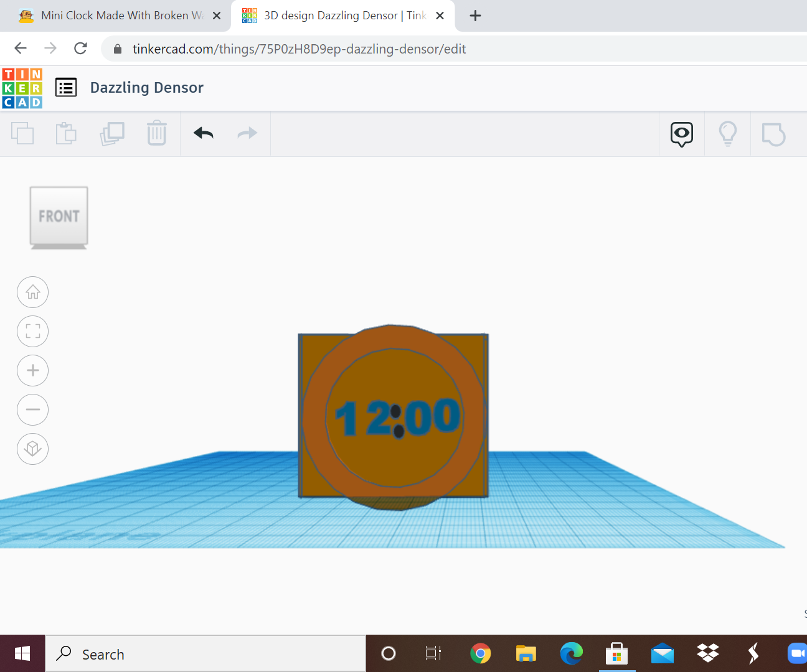Open a new browser tab

click(x=475, y=16)
